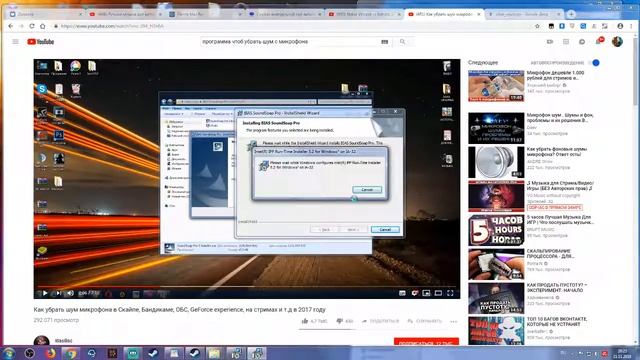Open the Chrome profile icon in toolbar

pyautogui.click(x=620, y=26)
